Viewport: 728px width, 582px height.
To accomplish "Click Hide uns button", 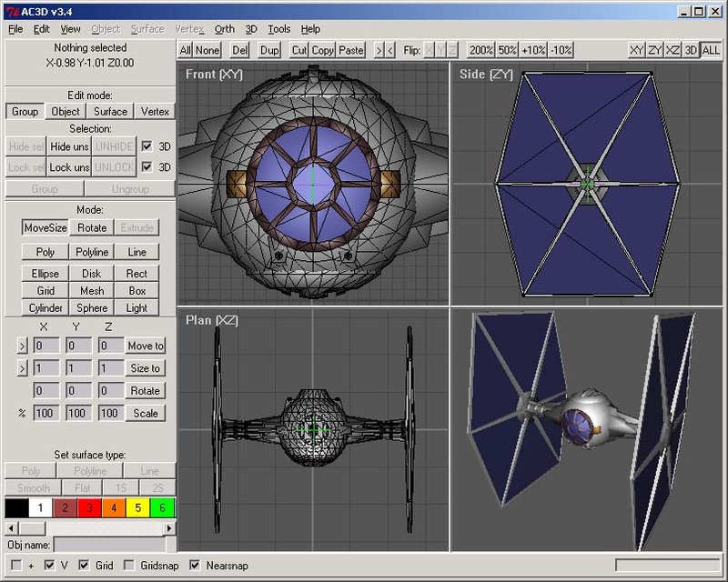I will (70, 146).
